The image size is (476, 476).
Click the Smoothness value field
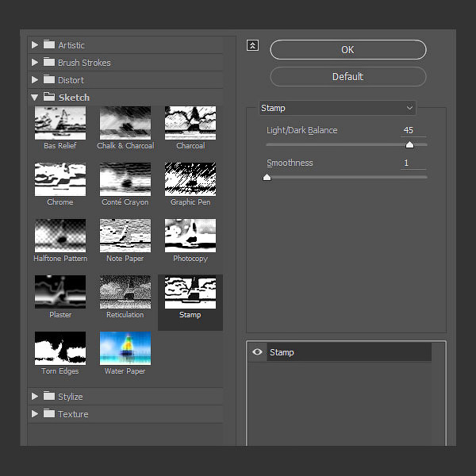413,163
